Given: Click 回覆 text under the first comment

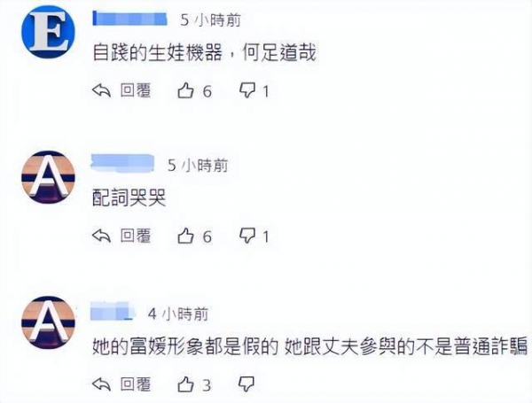Looking at the screenshot, I should coord(136,90).
